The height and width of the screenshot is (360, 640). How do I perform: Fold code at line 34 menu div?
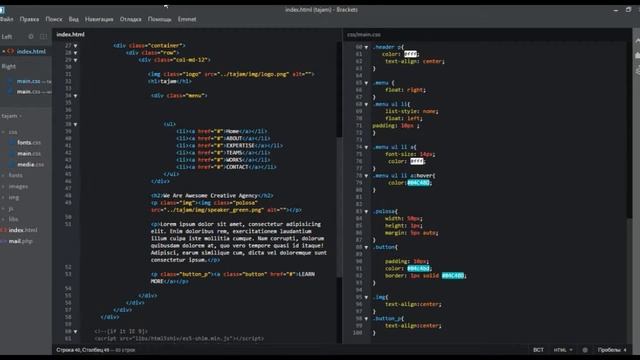pos(75,96)
